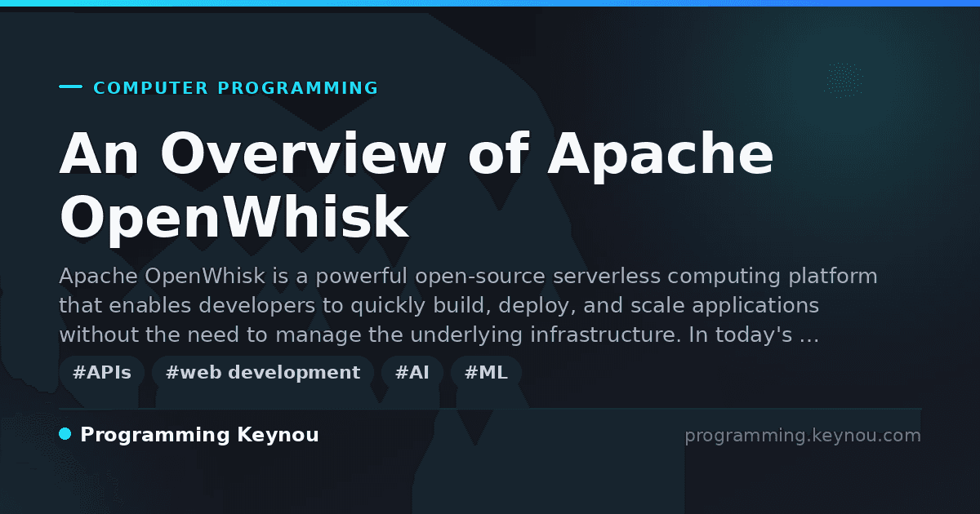Click the Apache OpenWhisk description paragraph
Image resolution: width=980 pixels, height=514 pixels.
tap(468, 305)
